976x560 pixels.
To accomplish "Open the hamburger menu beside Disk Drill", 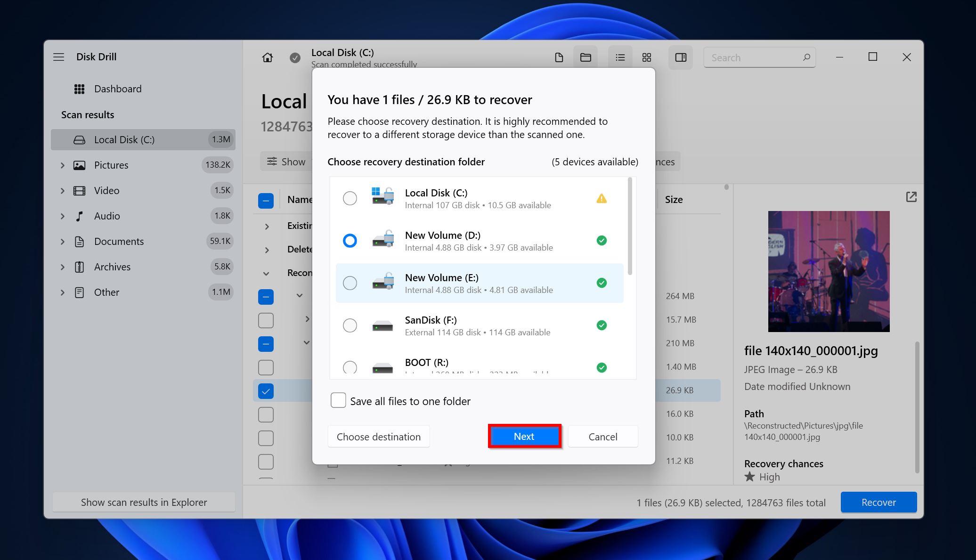I will pyautogui.click(x=58, y=57).
